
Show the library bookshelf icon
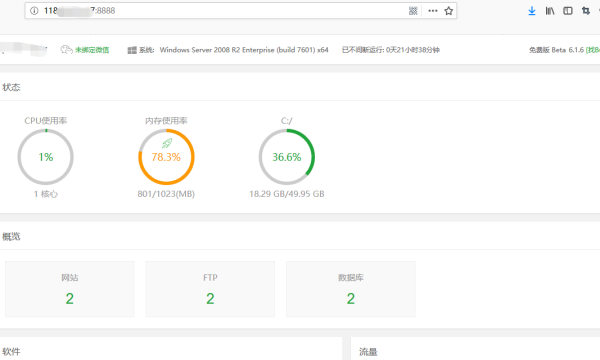pyautogui.click(x=550, y=11)
